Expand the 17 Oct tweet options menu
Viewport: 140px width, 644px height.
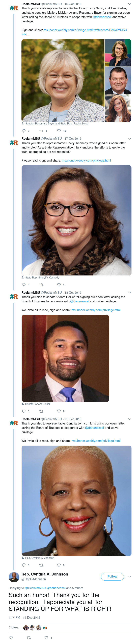(129, 139)
